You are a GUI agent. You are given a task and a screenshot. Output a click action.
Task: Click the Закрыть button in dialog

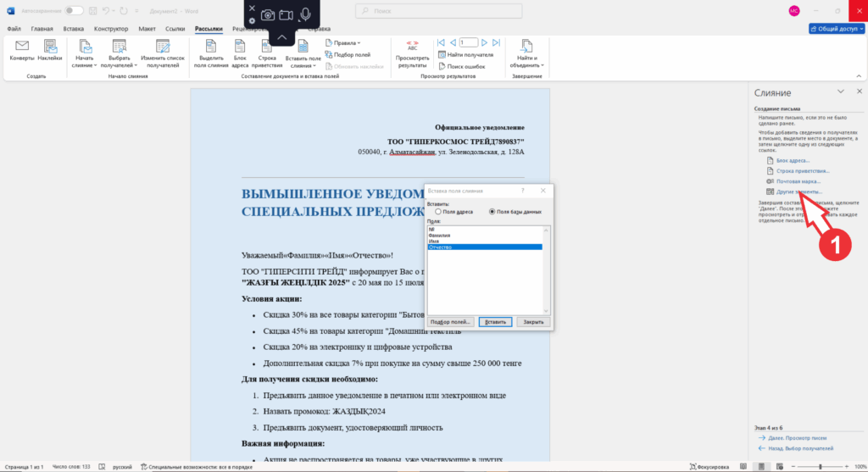(x=534, y=322)
